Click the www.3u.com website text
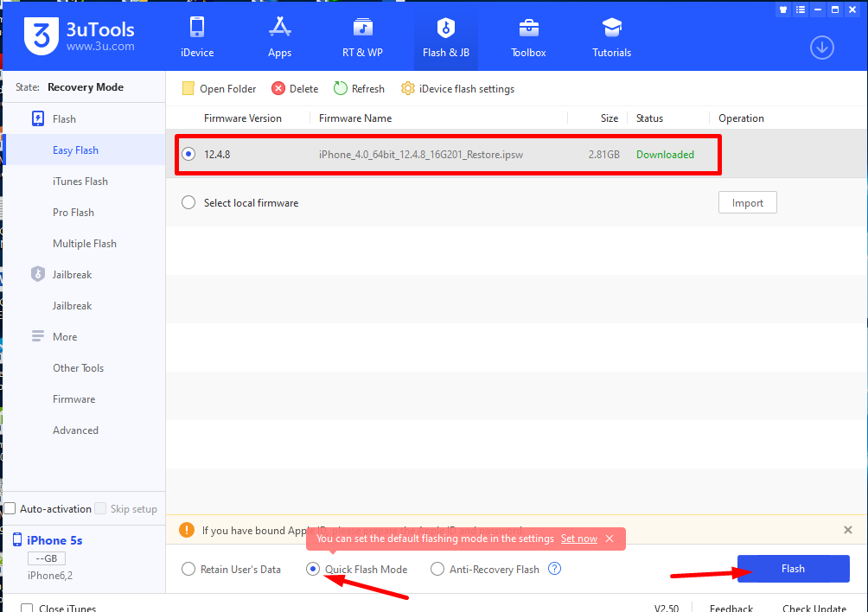Image resolution: width=868 pixels, height=612 pixels. click(100, 47)
